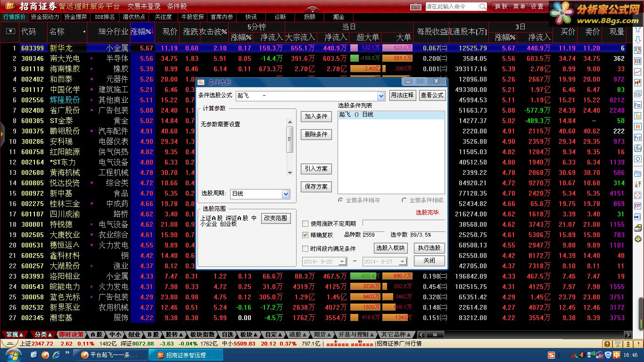Click the 加入条件 button
Image resolution: width=644 pixels, height=362 pixels.
pos(316,116)
